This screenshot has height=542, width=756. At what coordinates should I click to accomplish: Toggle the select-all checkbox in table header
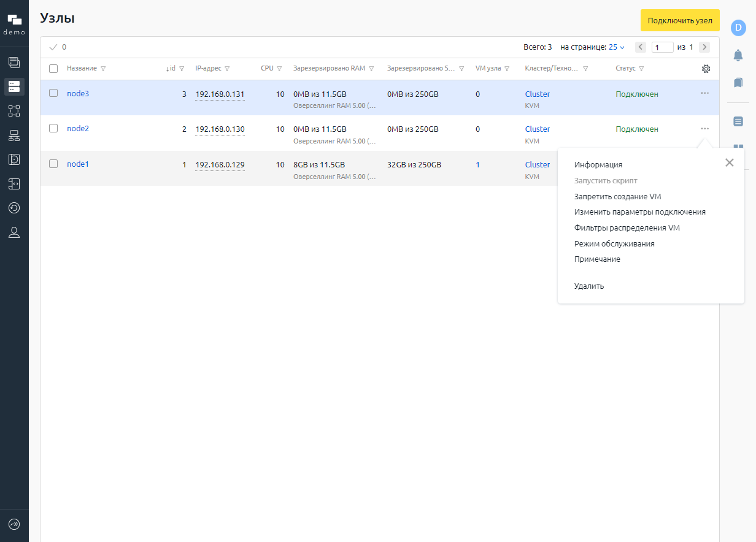[x=53, y=69]
